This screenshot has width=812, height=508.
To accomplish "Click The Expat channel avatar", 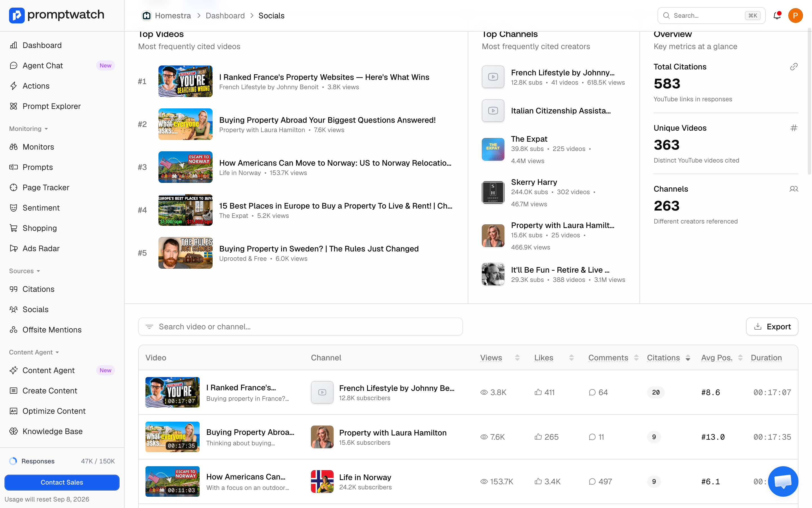I will tap(493, 149).
